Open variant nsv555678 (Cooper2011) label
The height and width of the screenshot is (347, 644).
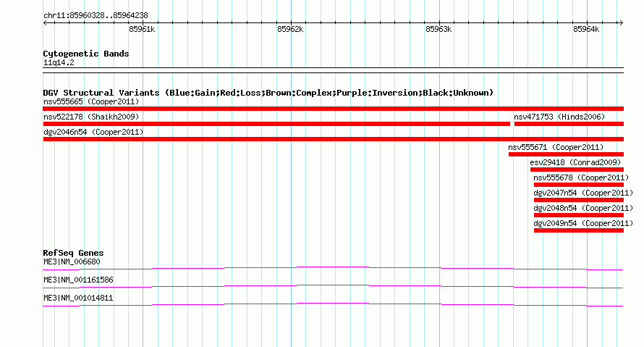pyautogui.click(x=581, y=177)
